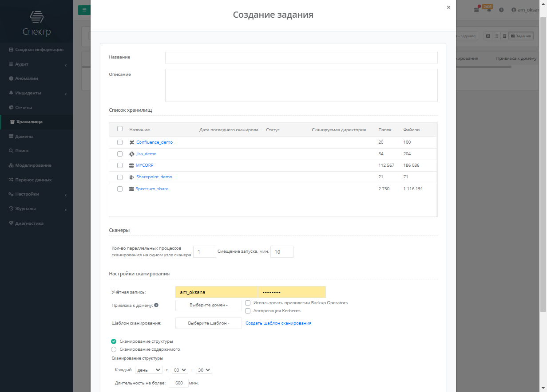
Task: Click the Confluence_demo storage icon
Action: click(x=131, y=142)
